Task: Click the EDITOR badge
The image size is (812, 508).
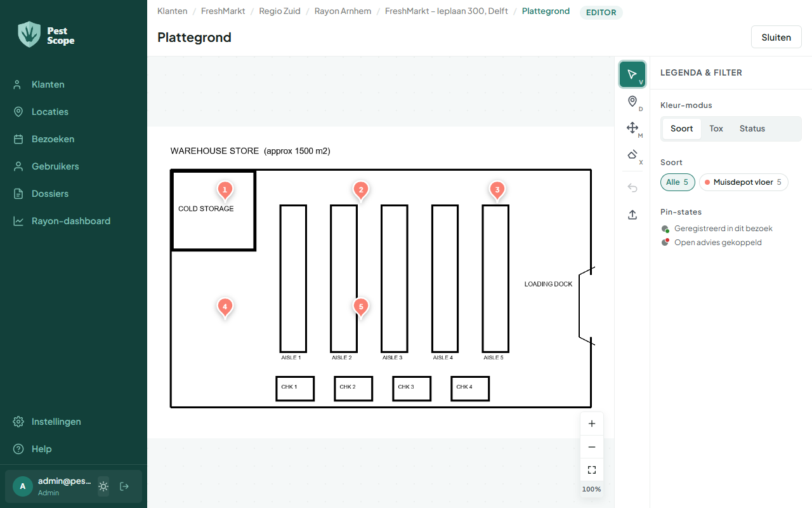Action: click(601, 12)
